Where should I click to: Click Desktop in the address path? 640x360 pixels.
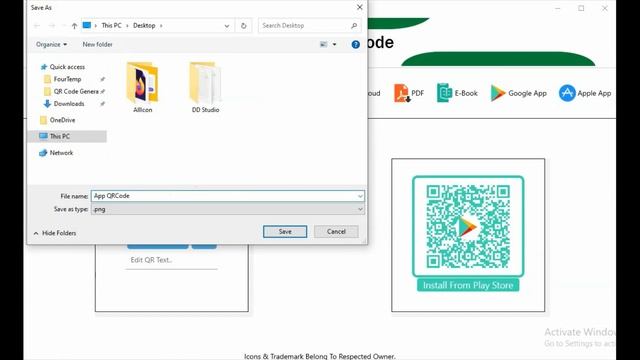[x=144, y=25]
